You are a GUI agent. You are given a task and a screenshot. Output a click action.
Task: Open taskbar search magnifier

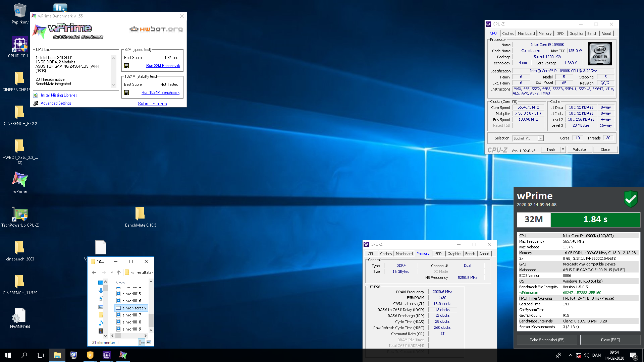point(24,355)
